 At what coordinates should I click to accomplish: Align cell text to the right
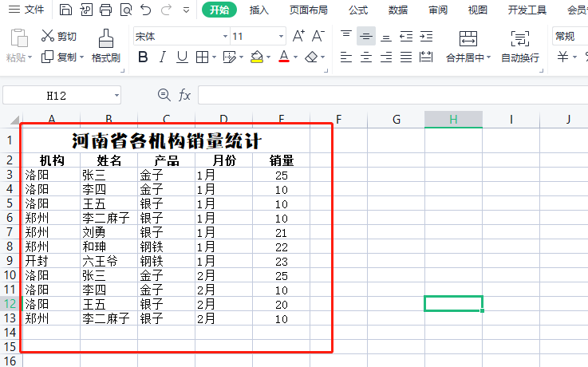click(386, 57)
